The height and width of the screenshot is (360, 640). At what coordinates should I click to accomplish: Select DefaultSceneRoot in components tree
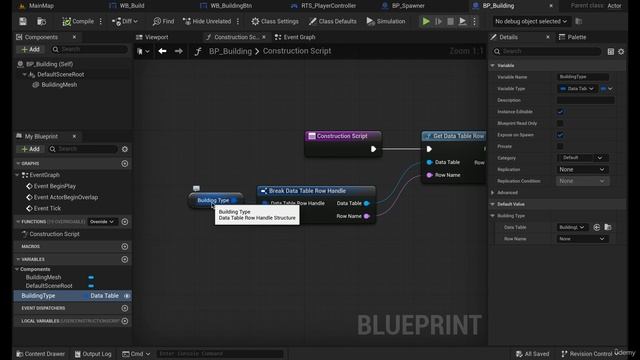[x=60, y=74]
